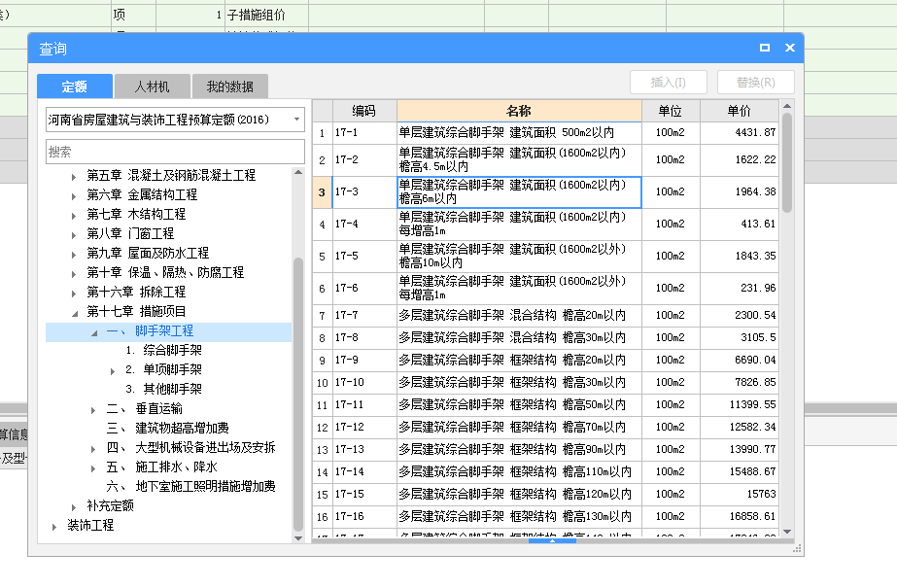The height and width of the screenshot is (588, 897).
Task: Close the 查询 dialog
Action: pos(790,48)
